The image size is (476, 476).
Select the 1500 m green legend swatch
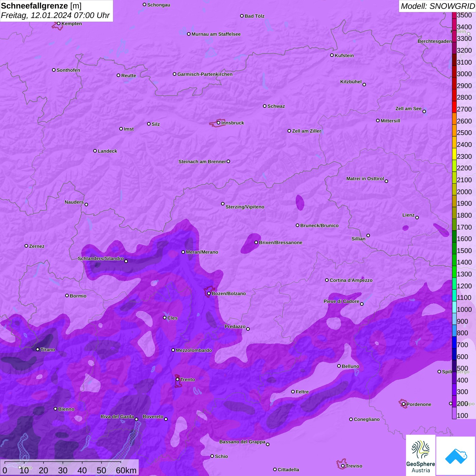(454, 248)
